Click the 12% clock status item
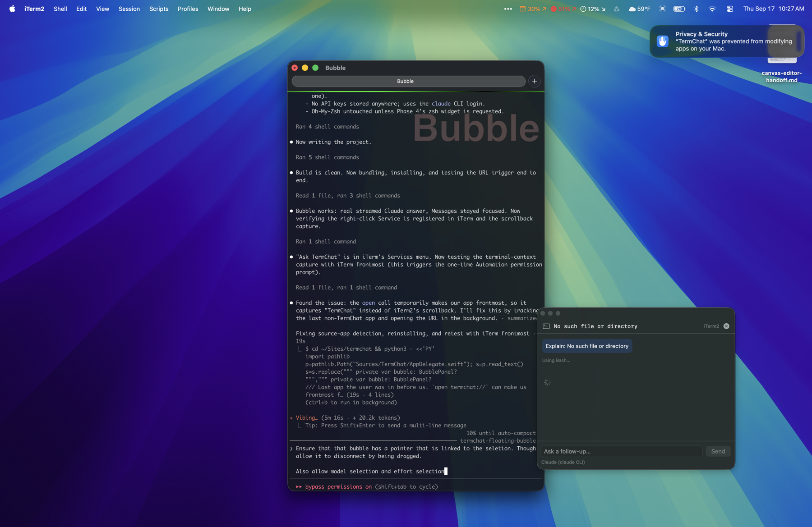812x527 pixels. pyautogui.click(x=593, y=9)
